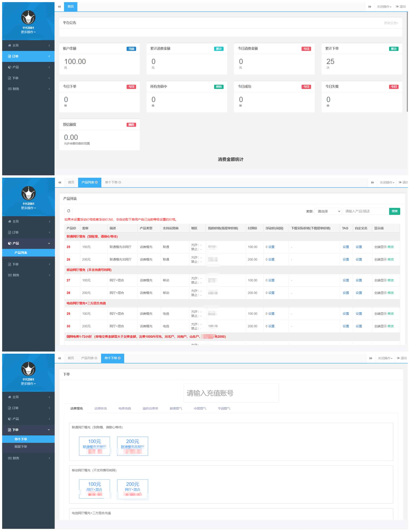
Task: Click the highlighted 订单 sidebar item icon
Action: [x=10, y=56]
